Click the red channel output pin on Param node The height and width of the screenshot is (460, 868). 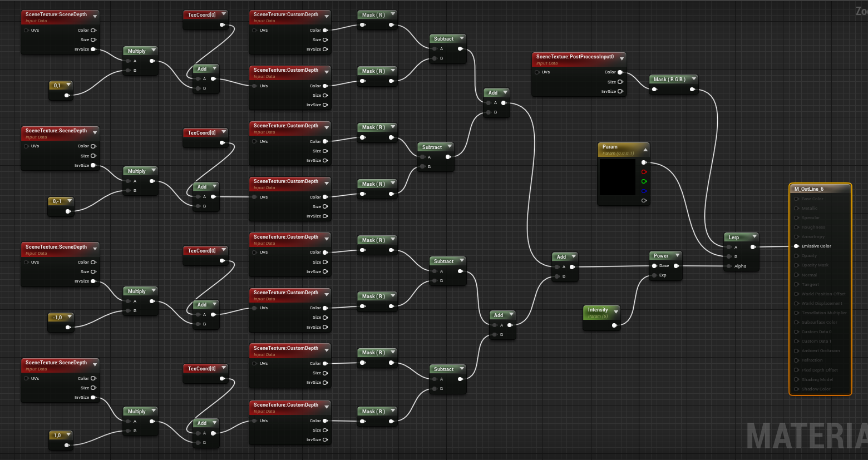point(644,172)
